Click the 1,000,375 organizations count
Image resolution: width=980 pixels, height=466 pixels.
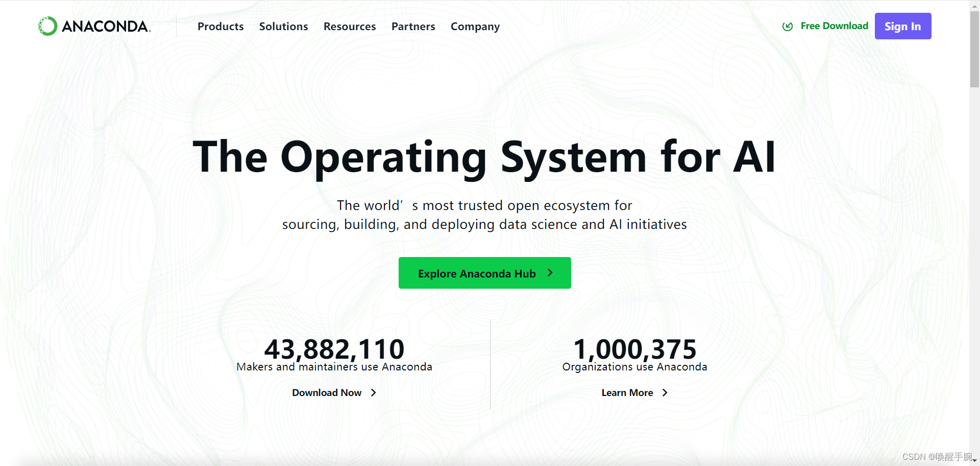point(635,349)
